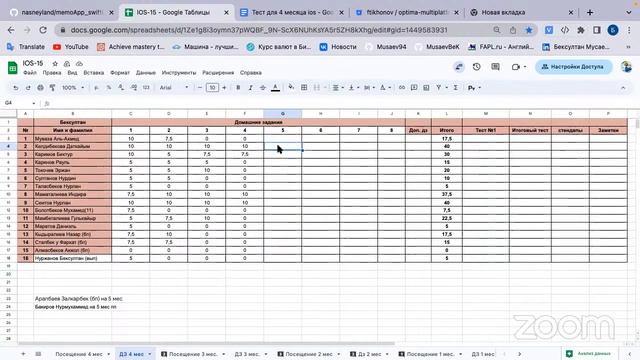Screen dimensions: 640x360
Task: Click the minus to decrease font size
Action: [x=200, y=88]
